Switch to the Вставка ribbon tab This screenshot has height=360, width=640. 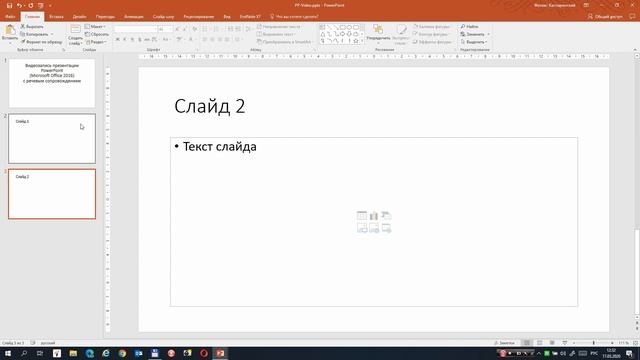(56, 17)
